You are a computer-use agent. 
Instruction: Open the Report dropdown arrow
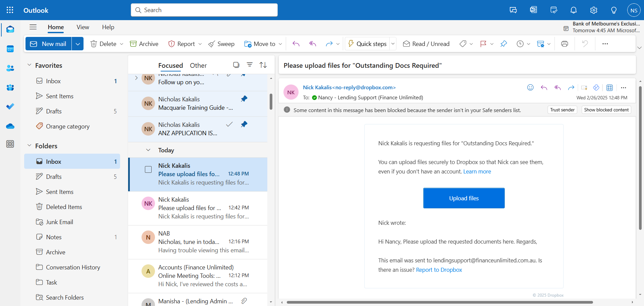tap(200, 44)
